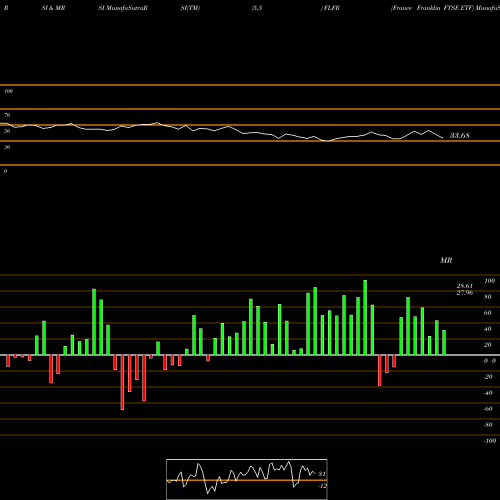This screenshot has height=500, width=500.
Task: Click the RSI value label 33.68
Action: 460,135
